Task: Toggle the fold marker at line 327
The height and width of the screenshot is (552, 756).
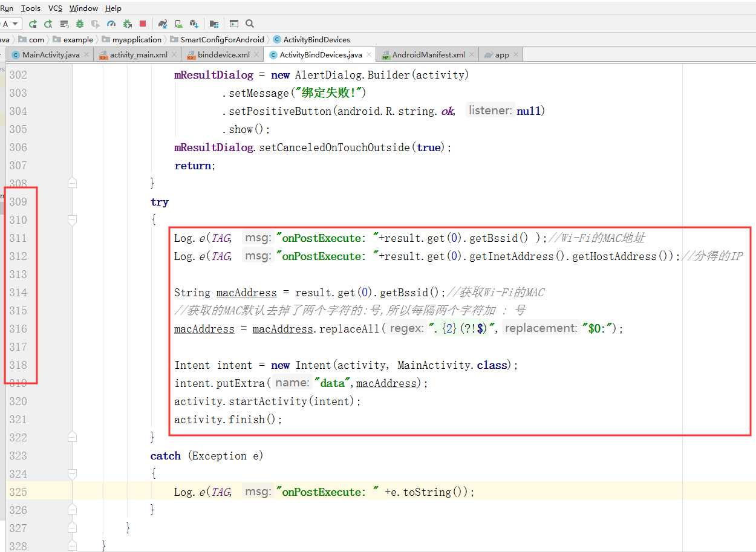Action: (x=73, y=527)
